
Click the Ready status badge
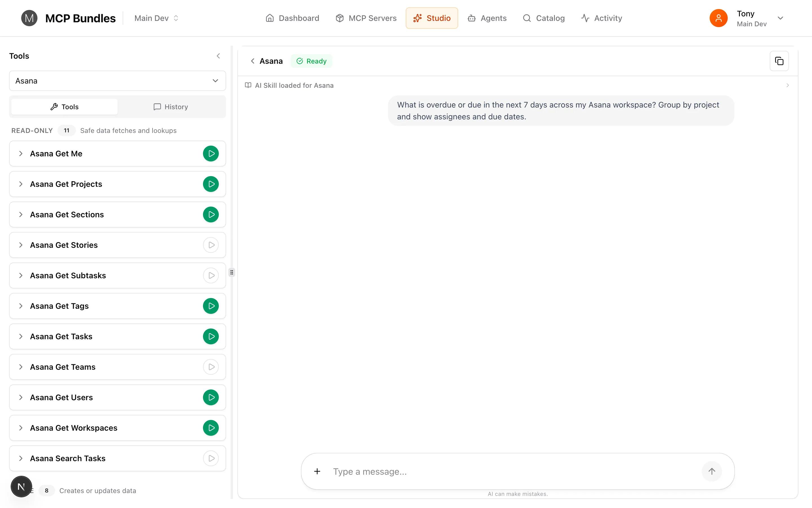tap(311, 61)
